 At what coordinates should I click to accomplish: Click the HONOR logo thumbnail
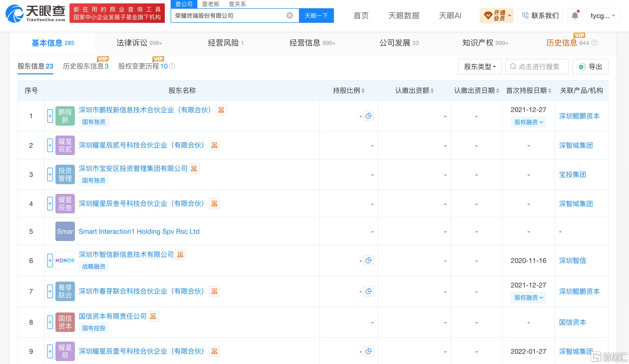(65, 261)
